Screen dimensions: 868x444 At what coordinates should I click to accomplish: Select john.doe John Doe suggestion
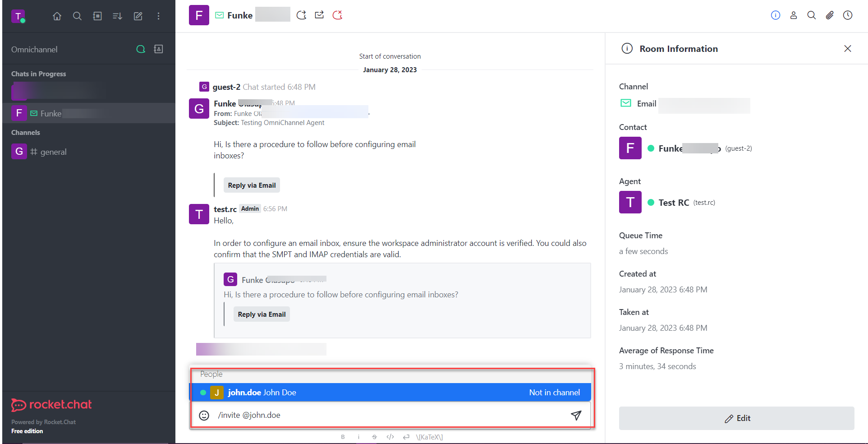coord(390,393)
